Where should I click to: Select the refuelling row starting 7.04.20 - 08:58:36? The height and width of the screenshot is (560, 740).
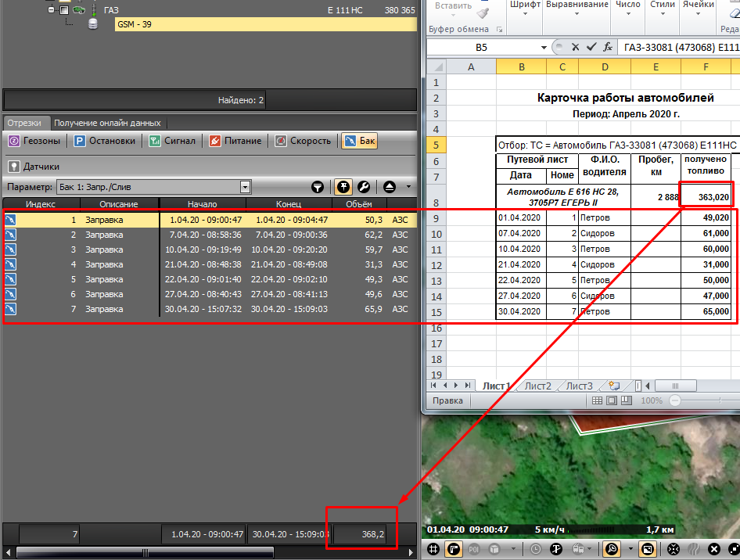pos(210,235)
